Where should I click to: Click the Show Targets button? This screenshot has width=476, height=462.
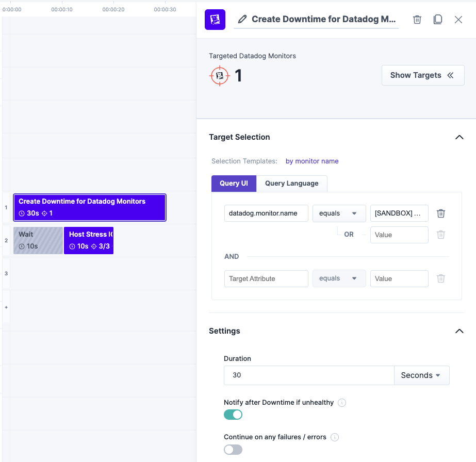[423, 75]
